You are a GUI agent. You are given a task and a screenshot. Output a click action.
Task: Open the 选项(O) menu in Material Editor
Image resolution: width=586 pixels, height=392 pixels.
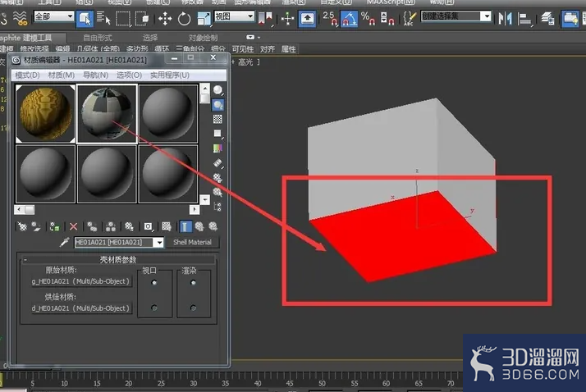pyautogui.click(x=130, y=75)
